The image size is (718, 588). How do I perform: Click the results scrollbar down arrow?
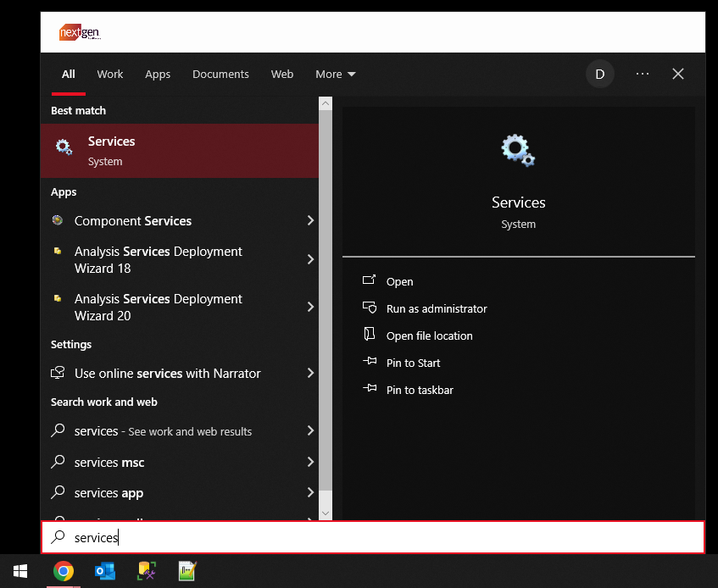326,513
